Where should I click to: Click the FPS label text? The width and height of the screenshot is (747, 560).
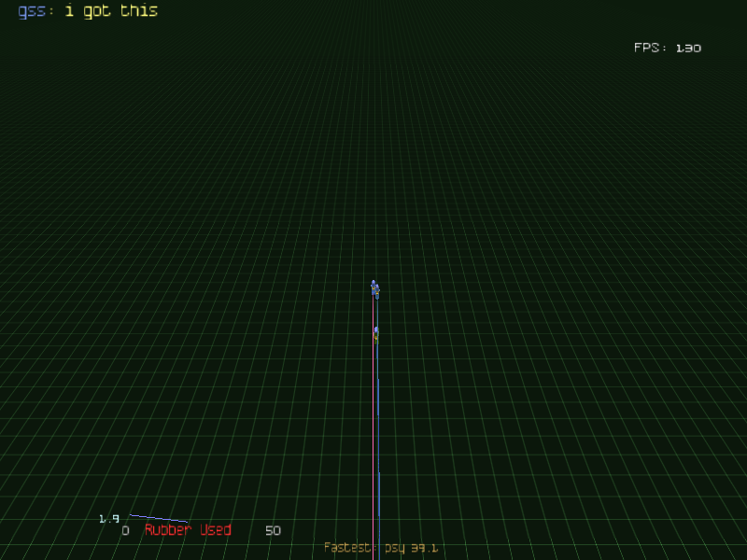(651, 48)
